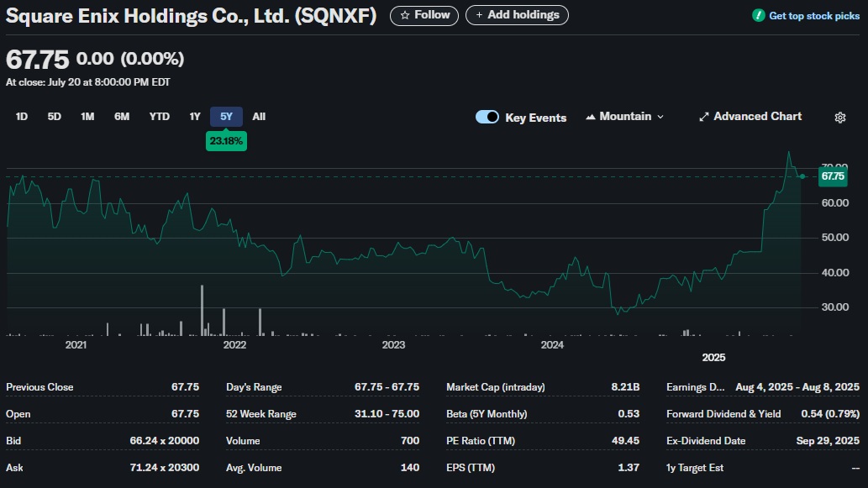The width and height of the screenshot is (868, 488).
Task: Select the 5D time range
Action: pyautogui.click(x=55, y=117)
